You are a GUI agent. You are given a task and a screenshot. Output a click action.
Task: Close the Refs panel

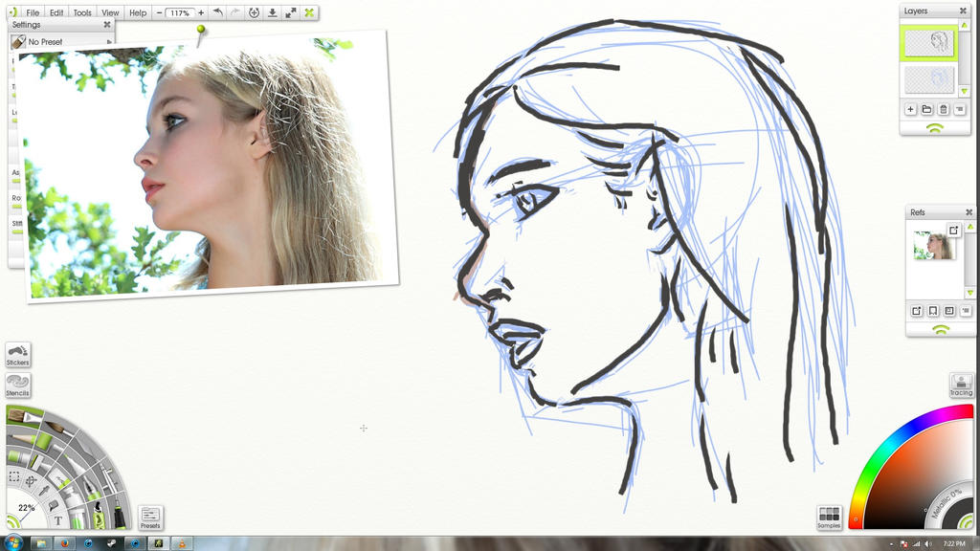click(x=969, y=212)
